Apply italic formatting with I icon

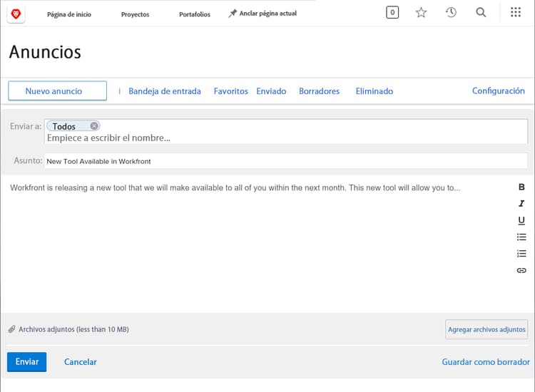pyautogui.click(x=521, y=204)
